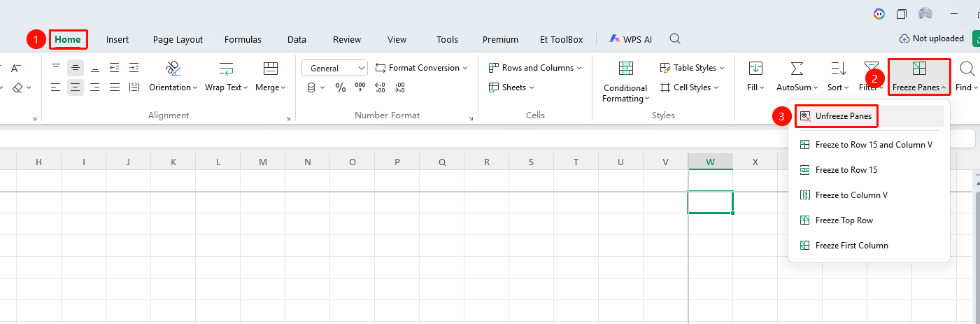Apply distributed alignment icon

pyautogui.click(x=134, y=87)
